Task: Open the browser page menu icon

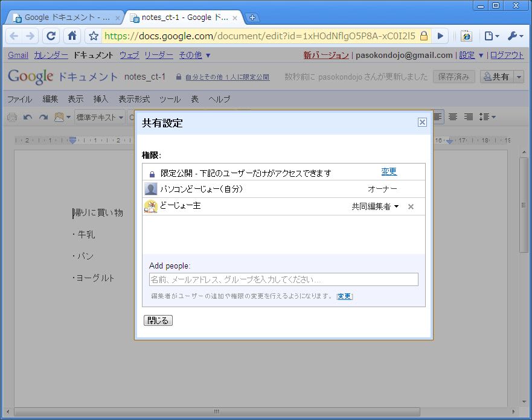Action: click(491, 36)
